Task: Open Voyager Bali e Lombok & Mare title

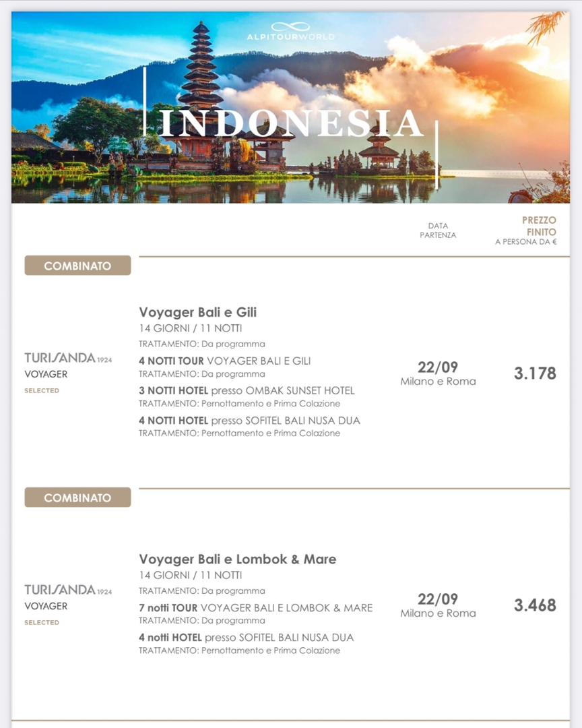Action: [x=238, y=559]
